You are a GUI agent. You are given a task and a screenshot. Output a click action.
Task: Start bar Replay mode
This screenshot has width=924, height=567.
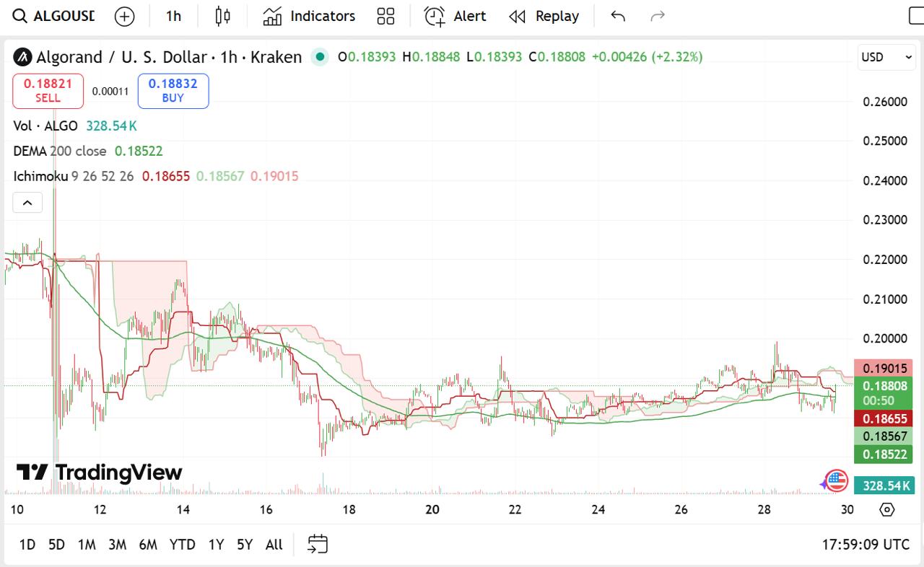pos(544,16)
